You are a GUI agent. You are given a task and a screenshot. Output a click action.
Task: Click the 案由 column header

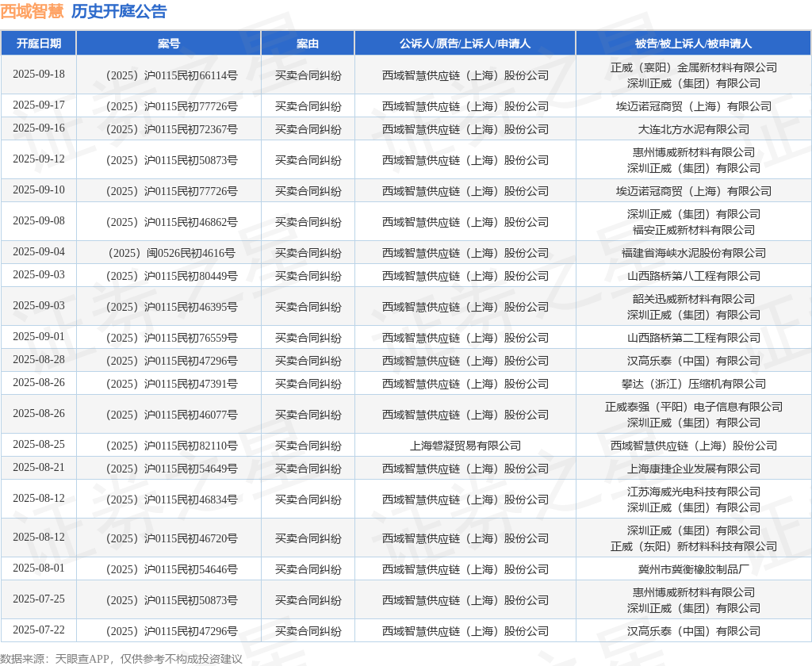pyautogui.click(x=308, y=44)
